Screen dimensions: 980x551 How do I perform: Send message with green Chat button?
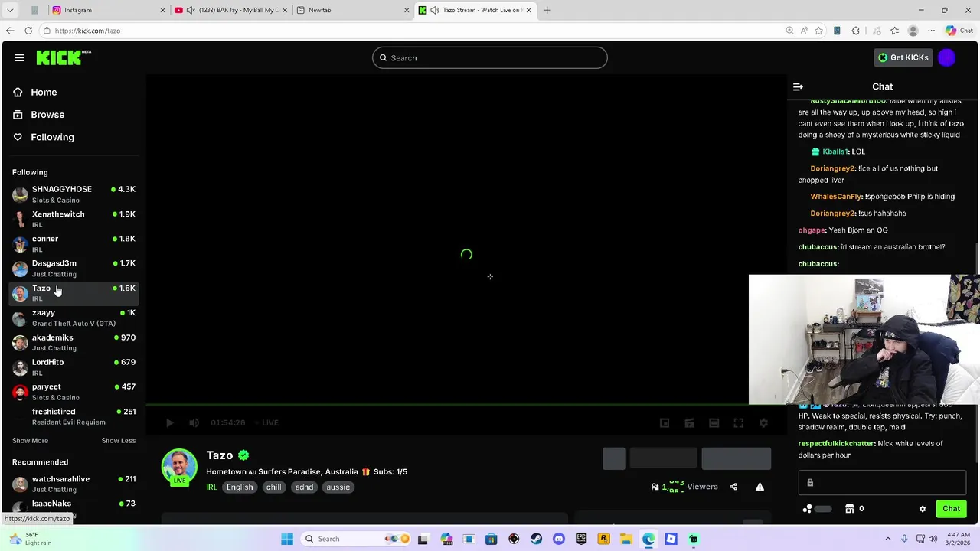pyautogui.click(x=951, y=509)
